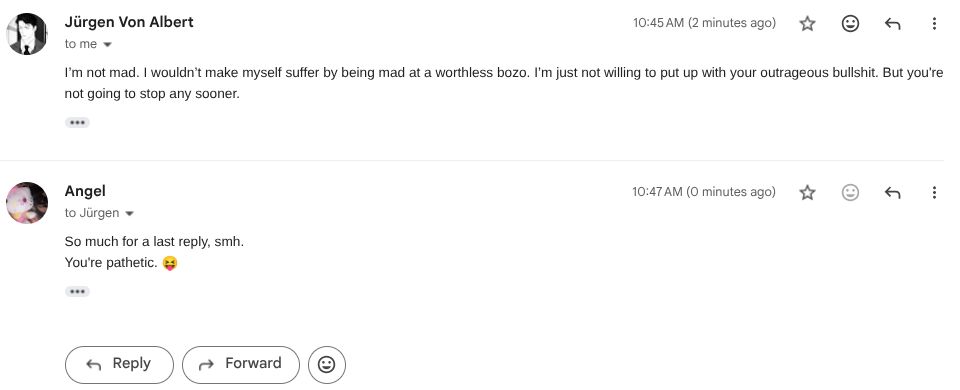Open Jürgen Von Albert's profile picture
The height and width of the screenshot is (390, 960).
coord(27,34)
